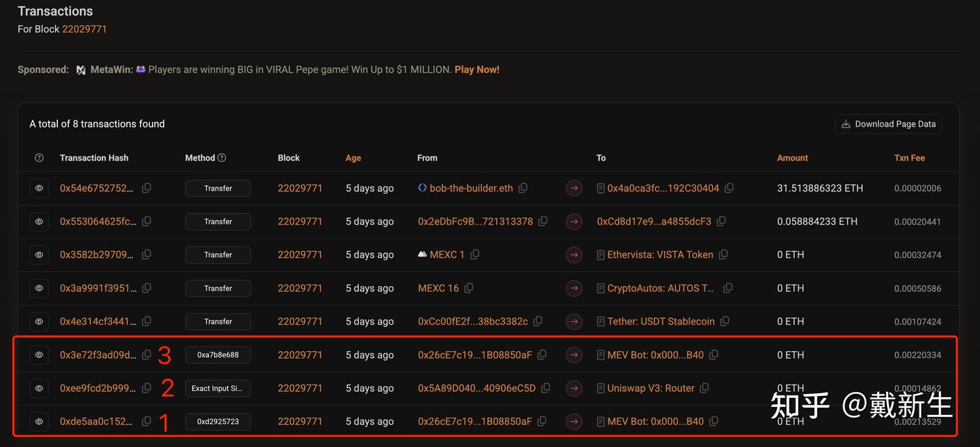Open the Tether: USDT Stablecoin contract

tap(661, 322)
